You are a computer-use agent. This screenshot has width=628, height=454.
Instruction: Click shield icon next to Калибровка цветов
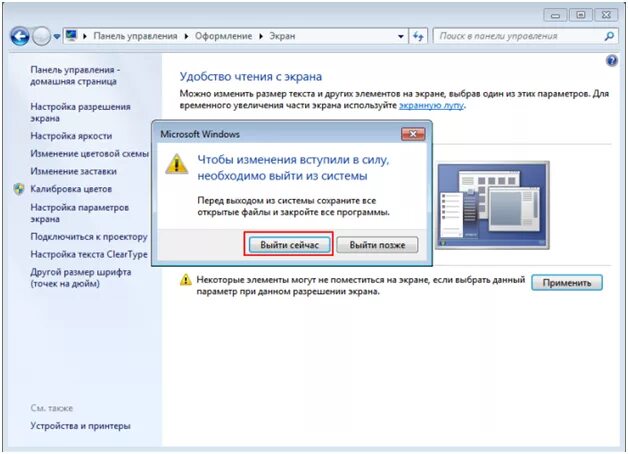pyautogui.click(x=19, y=189)
